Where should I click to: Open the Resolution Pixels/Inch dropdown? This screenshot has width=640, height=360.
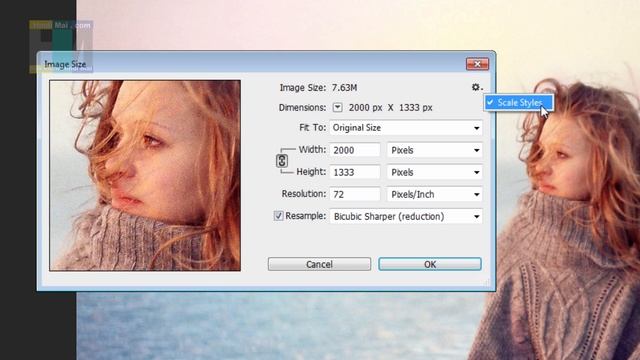click(434, 194)
